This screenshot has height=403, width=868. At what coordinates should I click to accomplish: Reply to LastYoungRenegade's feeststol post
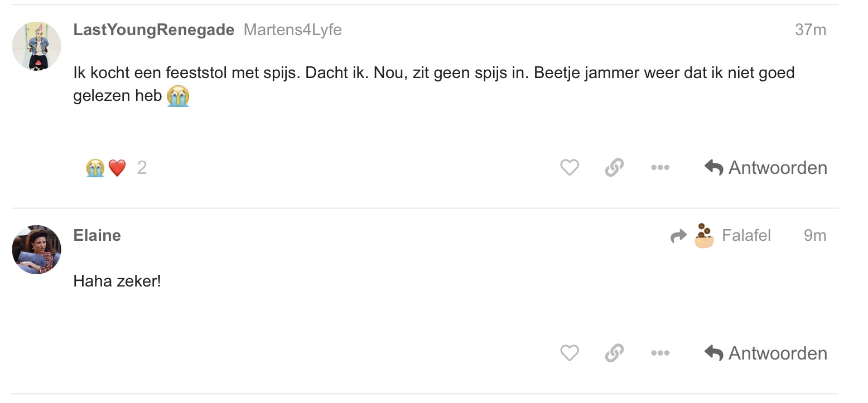765,167
